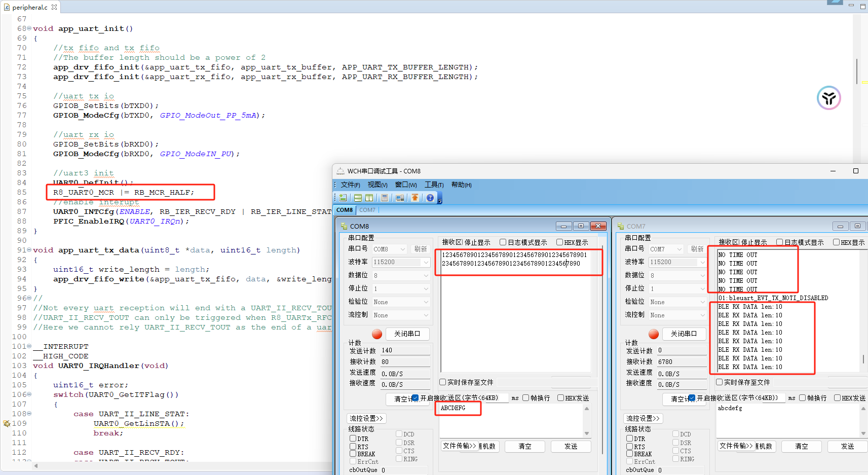
Task: Click the new serial port window toolbar icon
Action: pyautogui.click(x=343, y=198)
